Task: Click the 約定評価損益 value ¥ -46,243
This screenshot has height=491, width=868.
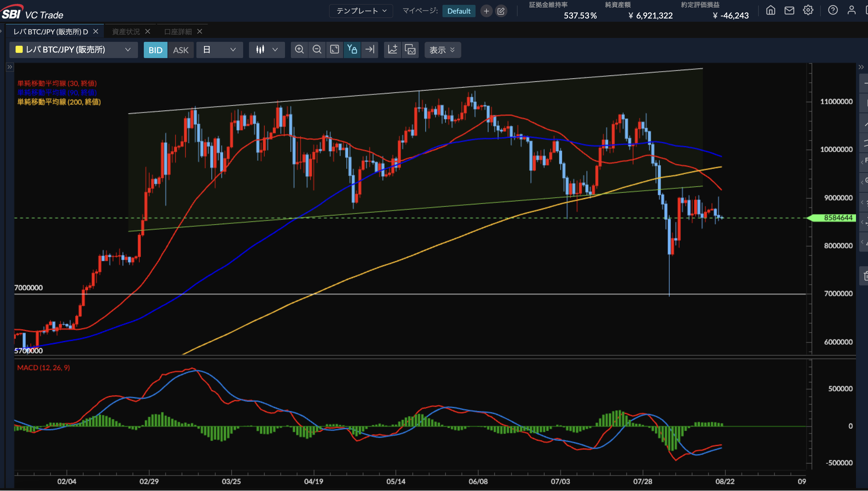Action: point(730,16)
